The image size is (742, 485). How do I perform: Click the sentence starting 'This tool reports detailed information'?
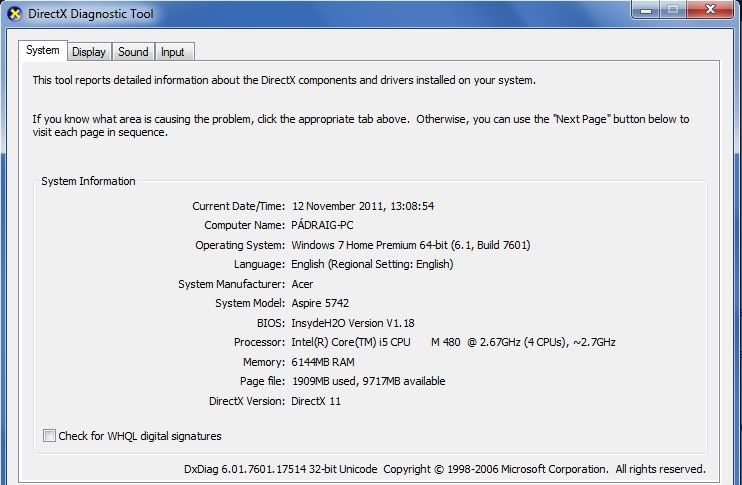(284, 80)
